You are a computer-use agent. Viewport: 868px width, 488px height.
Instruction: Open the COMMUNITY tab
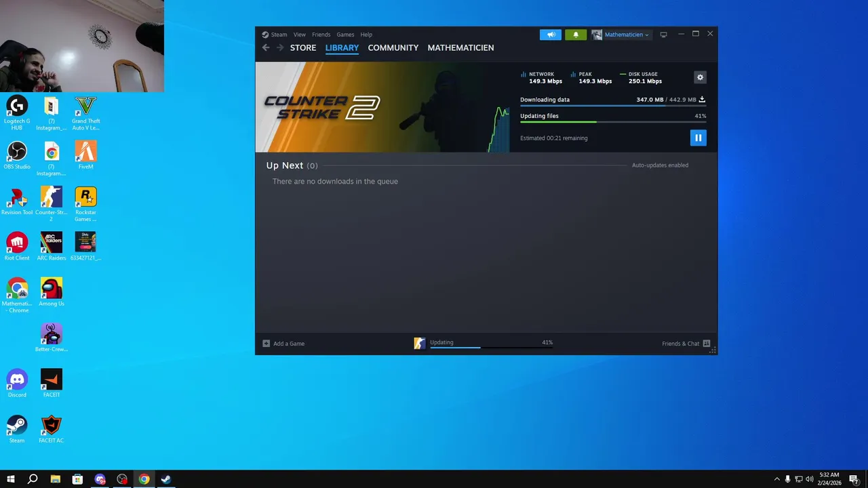click(393, 48)
